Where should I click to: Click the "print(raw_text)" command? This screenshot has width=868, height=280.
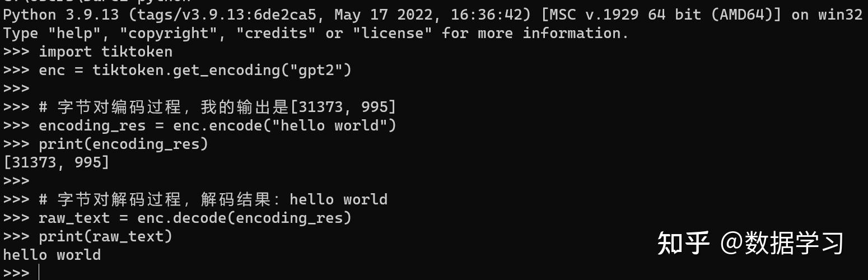(105, 236)
